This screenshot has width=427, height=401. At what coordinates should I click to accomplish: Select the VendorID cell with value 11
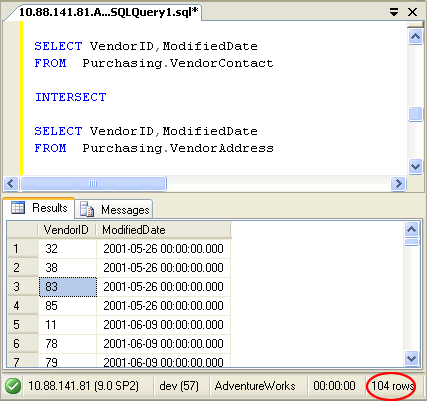click(x=68, y=325)
